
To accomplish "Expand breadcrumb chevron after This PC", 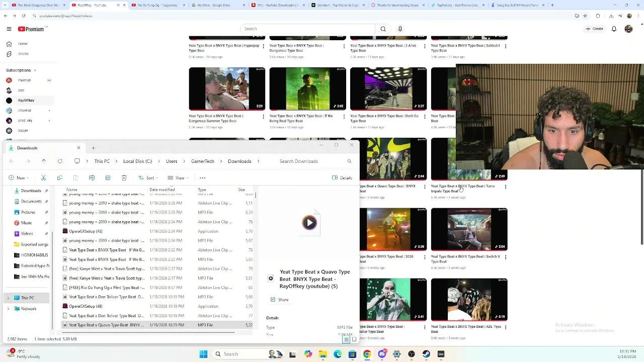I will pyautogui.click(x=116, y=161).
